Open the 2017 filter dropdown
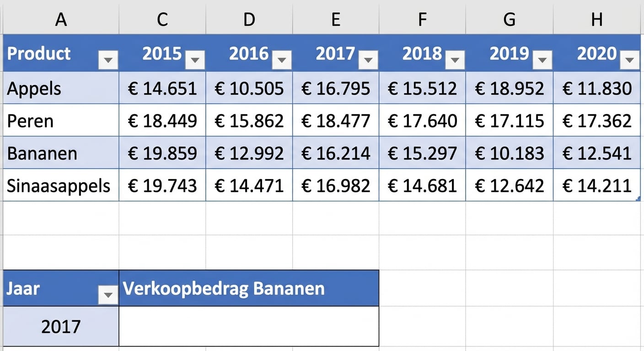Viewport: 644px width, 351px height. coord(369,60)
